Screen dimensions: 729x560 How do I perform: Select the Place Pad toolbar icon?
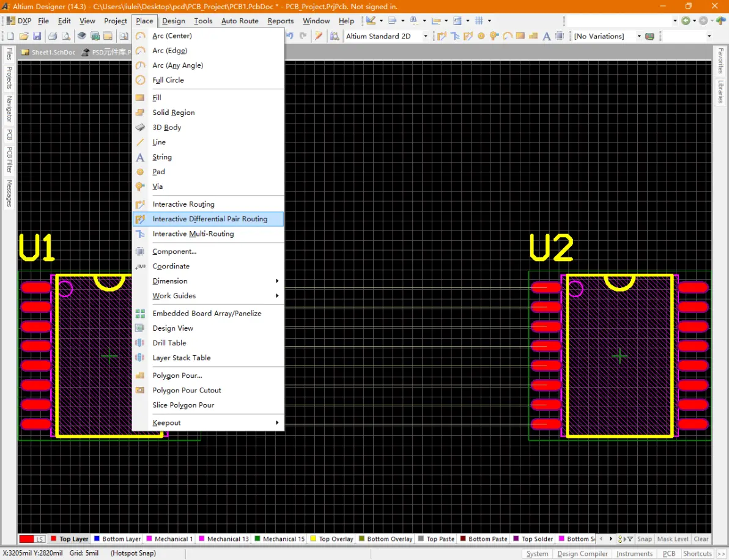tap(481, 36)
